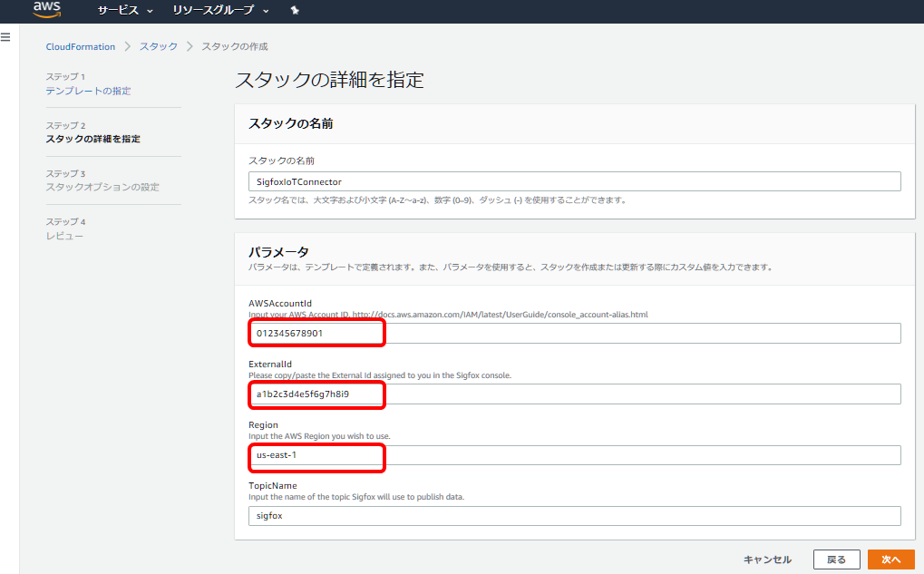
Task: Open the pin shortcut icon in top bar
Action: [x=295, y=10]
